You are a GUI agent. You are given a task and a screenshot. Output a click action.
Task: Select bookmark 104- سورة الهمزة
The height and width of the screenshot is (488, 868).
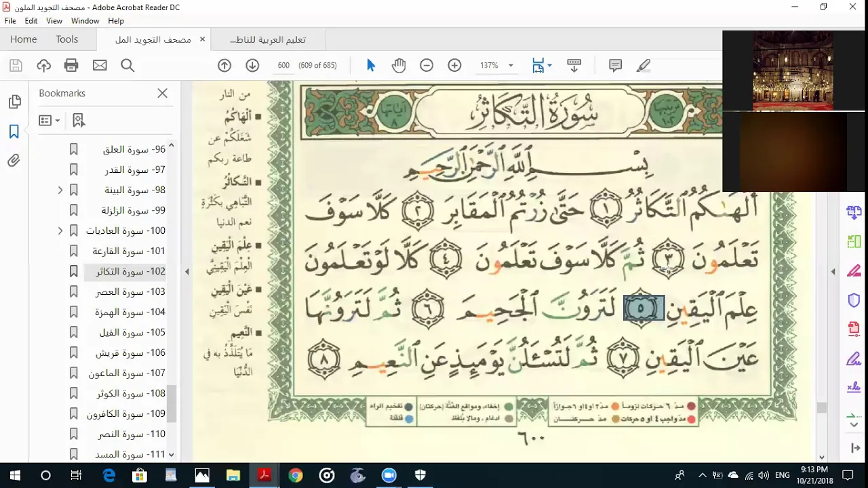click(x=130, y=312)
